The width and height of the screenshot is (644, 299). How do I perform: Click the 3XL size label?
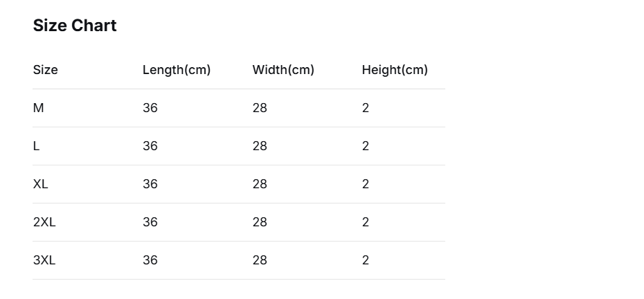click(x=44, y=260)
